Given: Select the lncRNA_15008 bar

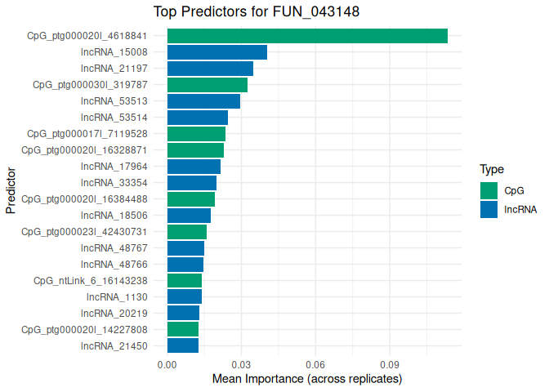Looking at the screenshot, I should [x=217, y=52].
